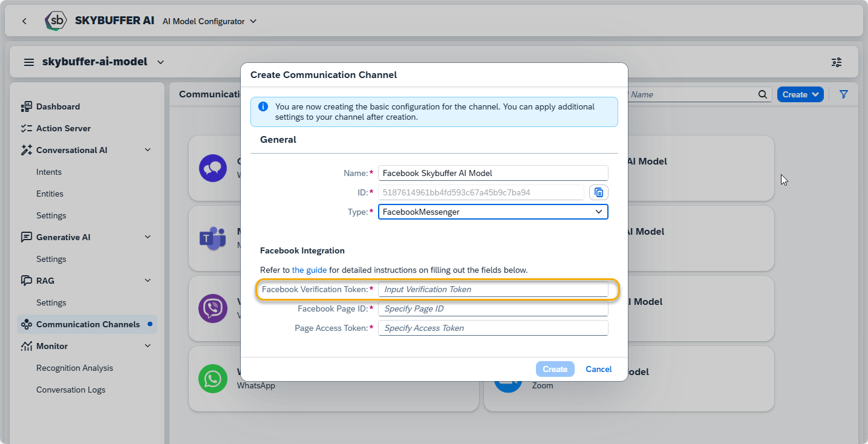Expand the skybuffer-ai-model selector

[x=160, y=62]
